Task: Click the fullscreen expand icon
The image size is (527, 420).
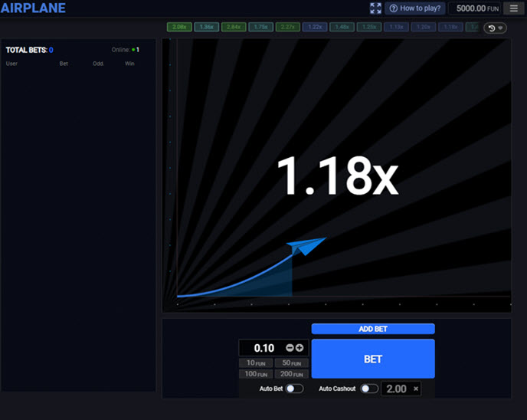Action: point(375,8)
